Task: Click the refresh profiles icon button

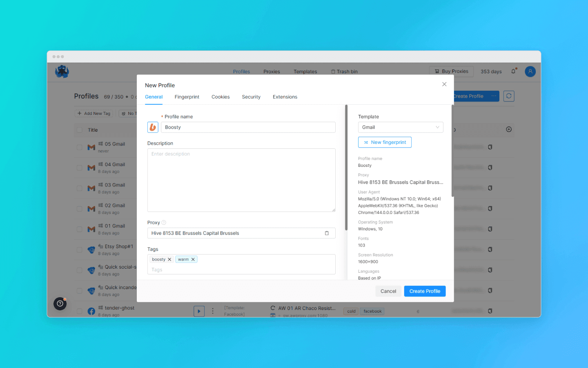Action: pos(509,96)
